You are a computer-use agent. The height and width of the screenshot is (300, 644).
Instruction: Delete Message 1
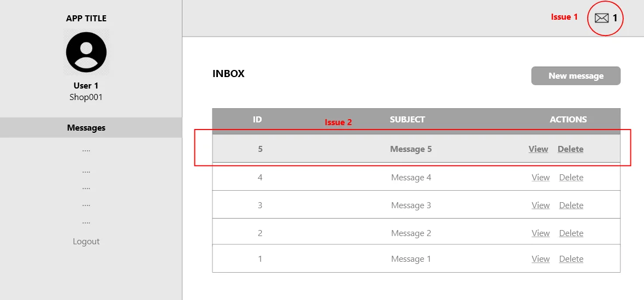click(x=571, y=259)
